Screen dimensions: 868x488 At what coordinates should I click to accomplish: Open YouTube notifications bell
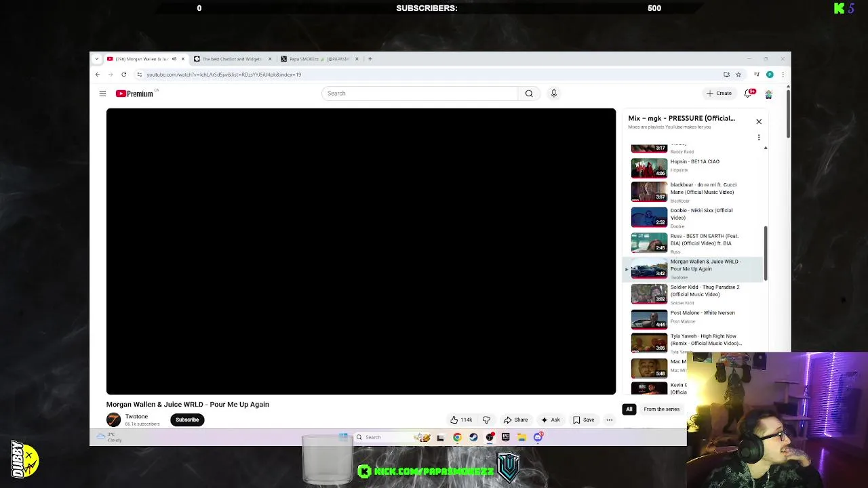tap(749, 94)
